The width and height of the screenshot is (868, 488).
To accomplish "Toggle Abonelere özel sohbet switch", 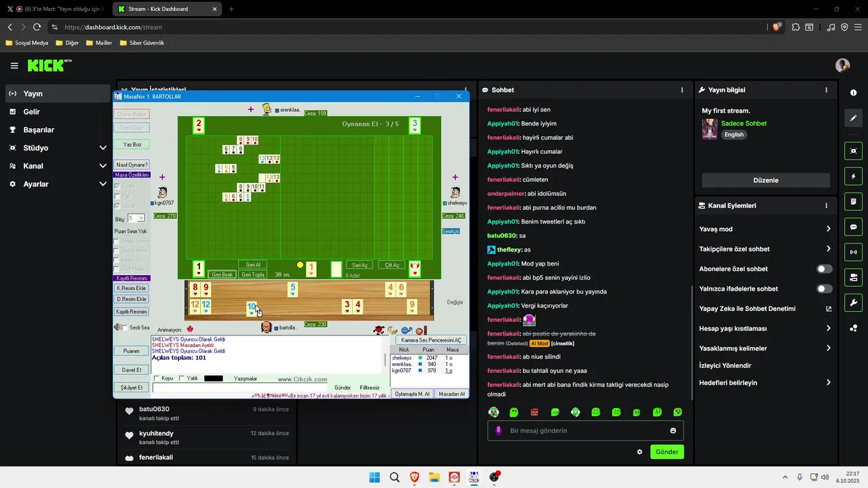I will coord(824,269).
